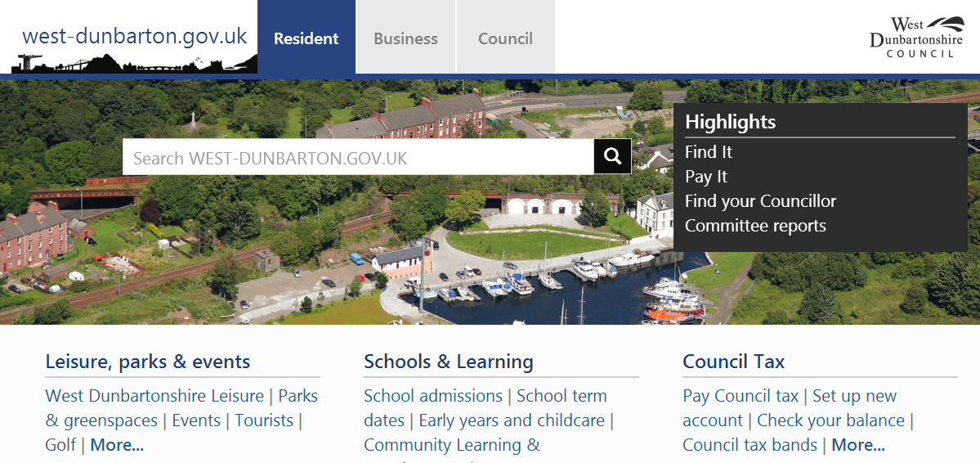
Task: Go to West Dunbartonshire Leisure link
Action: 154,396
